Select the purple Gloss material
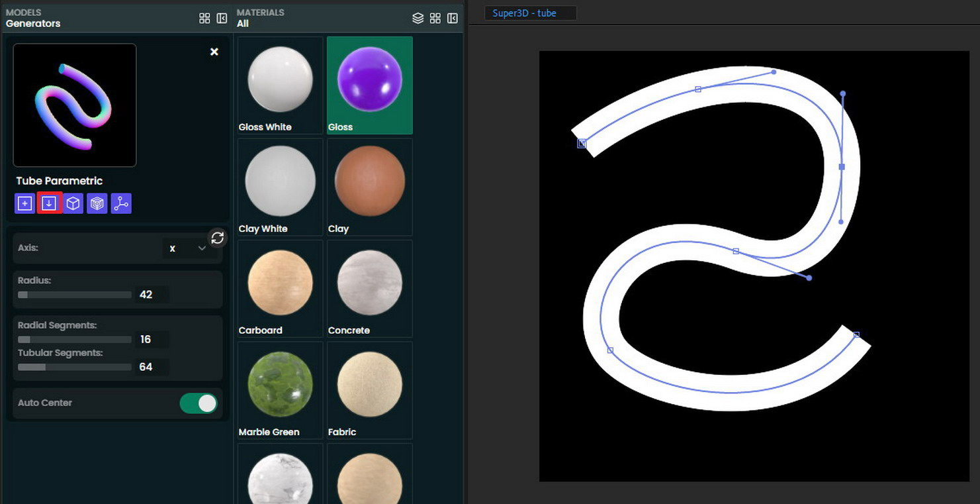The width and height of the screenshot is (980, 504). tap(370, 85)
